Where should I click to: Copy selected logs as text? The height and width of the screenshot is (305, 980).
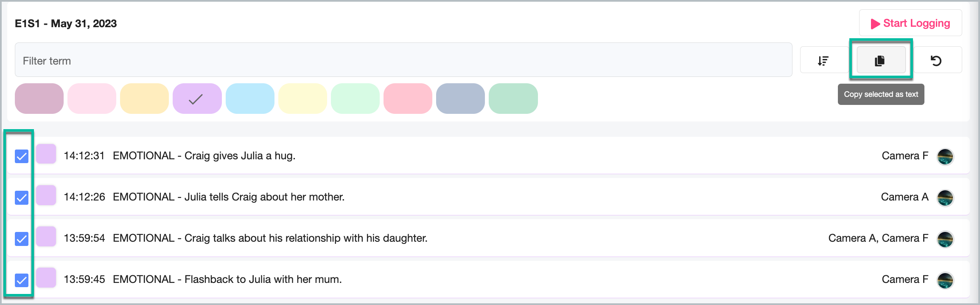point(881,61)
